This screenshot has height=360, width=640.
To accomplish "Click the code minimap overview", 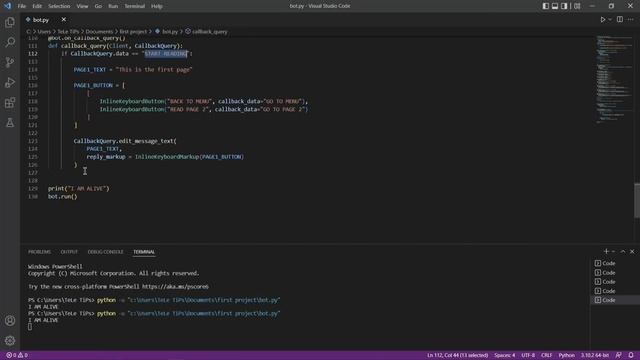I will (x=614, y=80).
